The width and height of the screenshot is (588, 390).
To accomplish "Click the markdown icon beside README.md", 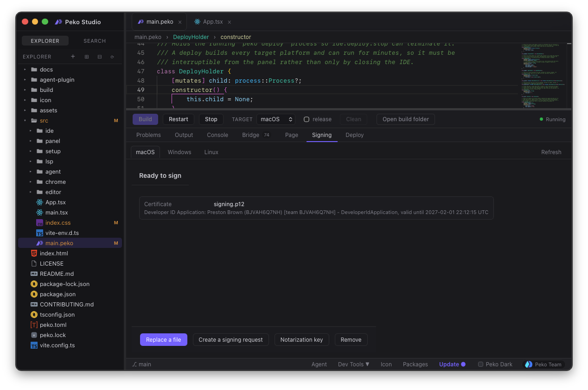I will [34, 274].
